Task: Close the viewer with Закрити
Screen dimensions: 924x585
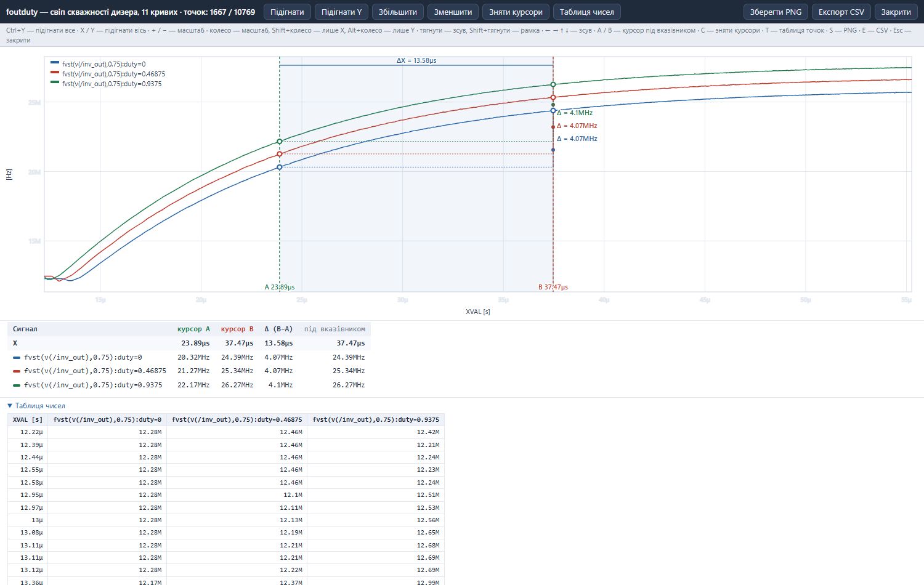Action: pos(896,12)
